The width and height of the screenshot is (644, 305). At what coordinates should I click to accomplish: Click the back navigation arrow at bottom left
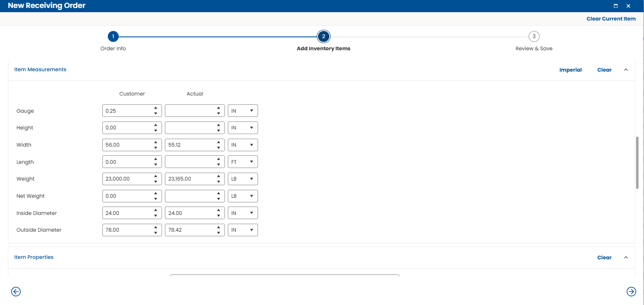[x=16, y=292]
